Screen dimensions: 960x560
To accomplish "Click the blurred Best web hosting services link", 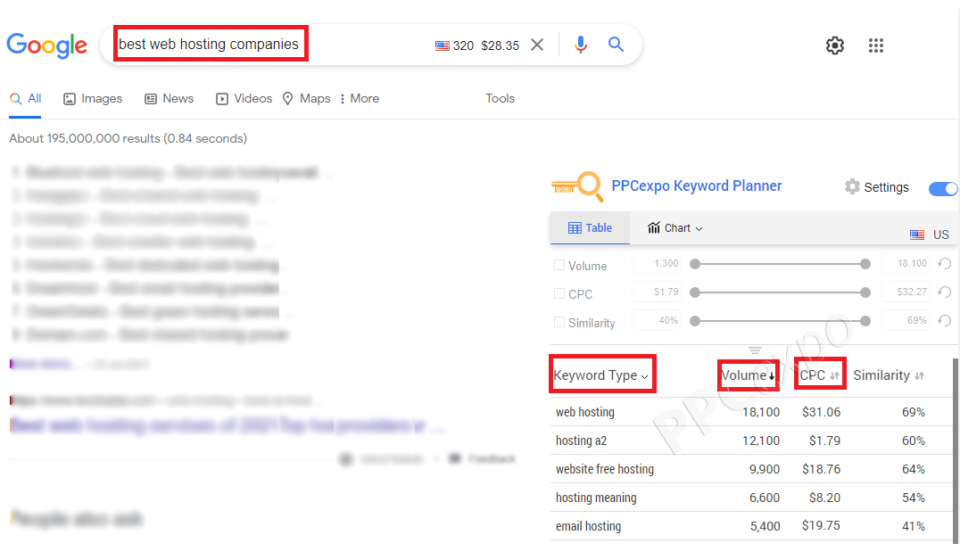I will [x=227, y=425].
